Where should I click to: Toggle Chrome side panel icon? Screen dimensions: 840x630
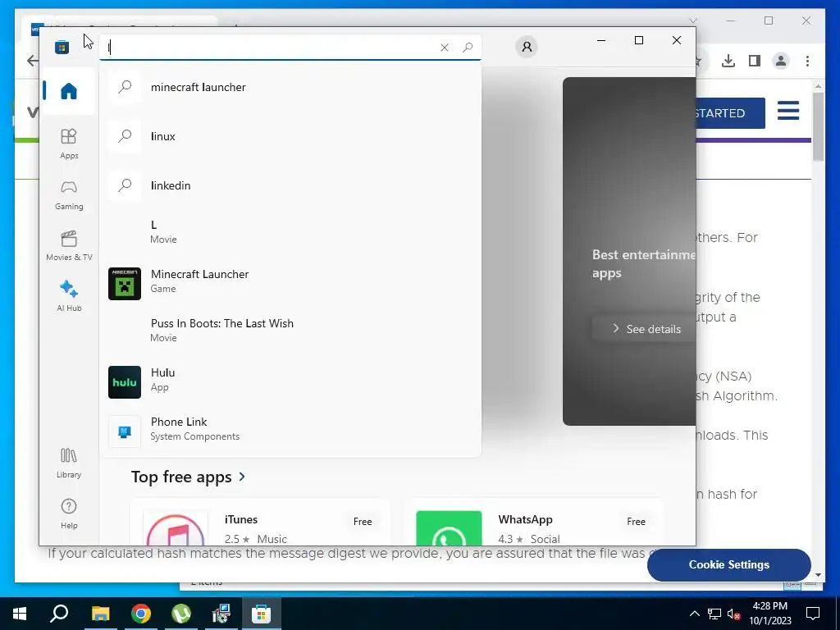(755, 61)
